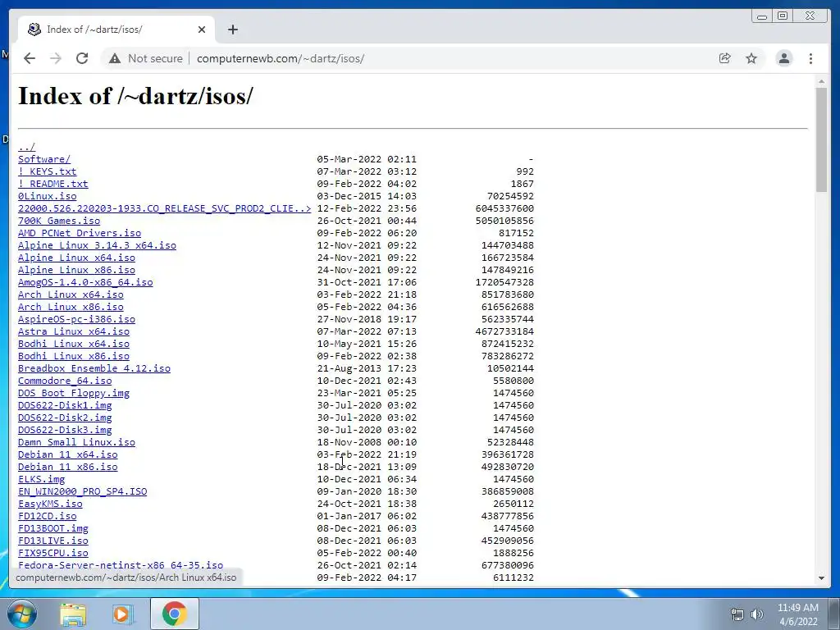Launch Windows Media Player from taskbar
Screen dimensions: 840x630
tap(122, 614)
